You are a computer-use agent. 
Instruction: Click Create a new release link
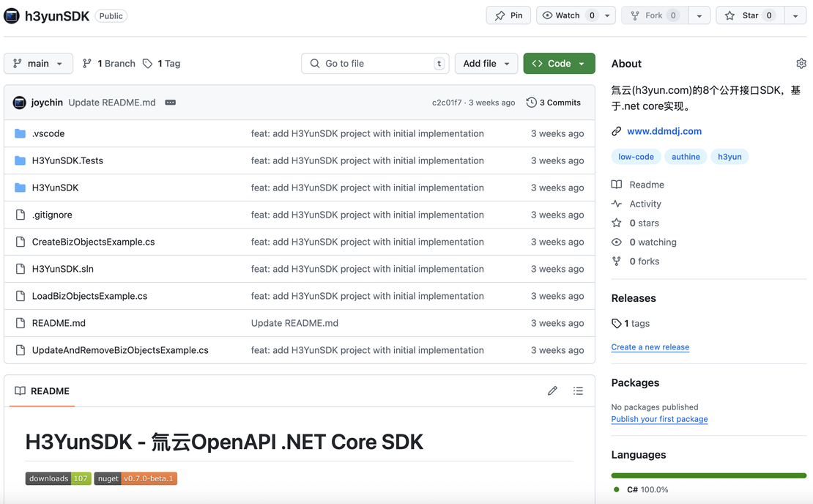650,347
